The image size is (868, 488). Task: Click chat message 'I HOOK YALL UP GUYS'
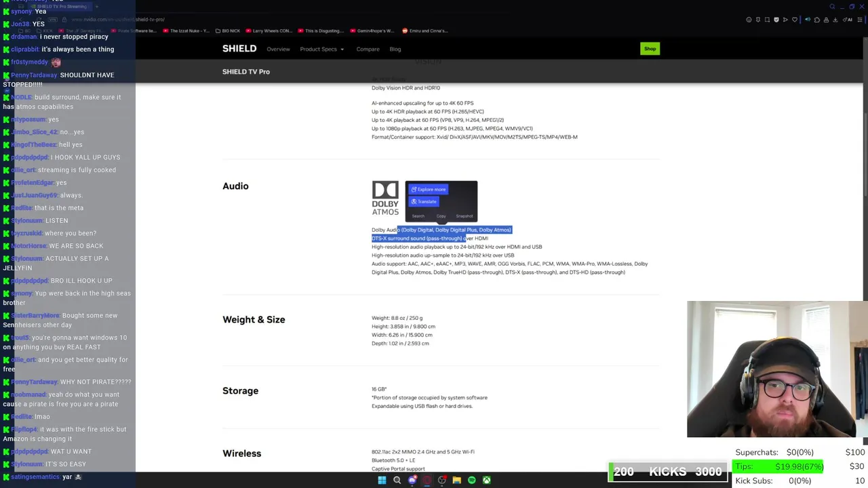(x=85, y=157)
